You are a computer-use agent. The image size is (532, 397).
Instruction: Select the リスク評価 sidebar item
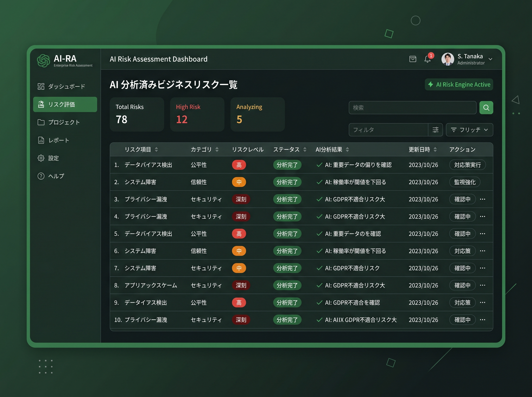pos(65,104)
